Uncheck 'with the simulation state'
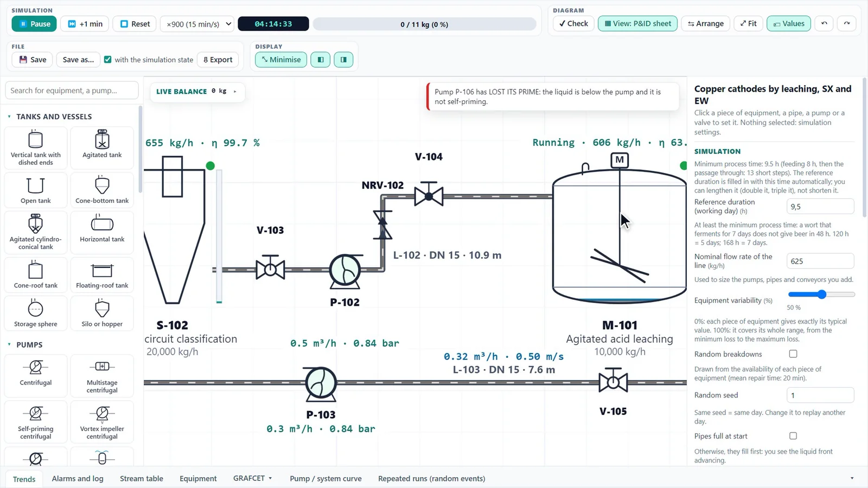The width and height of the screenshot is (868, 488). (108, 60)
